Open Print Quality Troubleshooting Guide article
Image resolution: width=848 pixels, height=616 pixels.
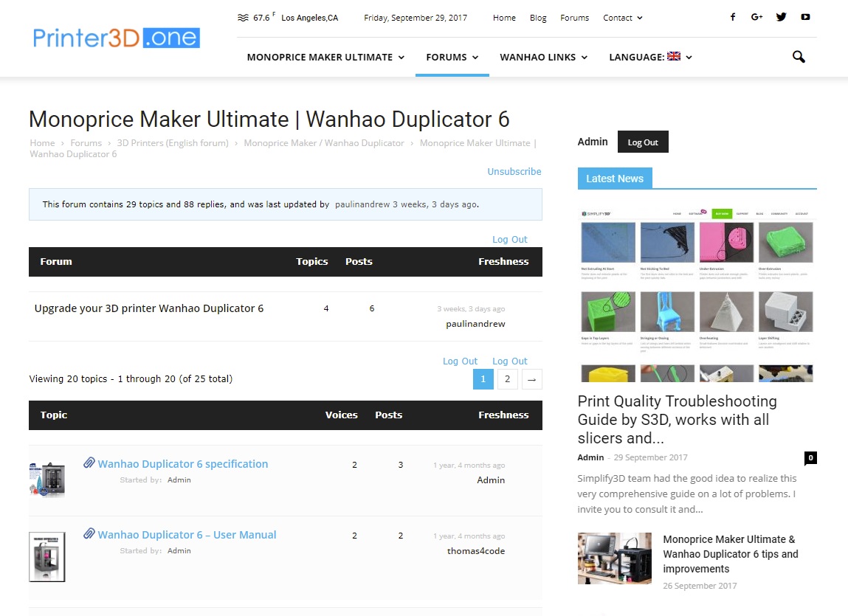click(x=677, y=420)
